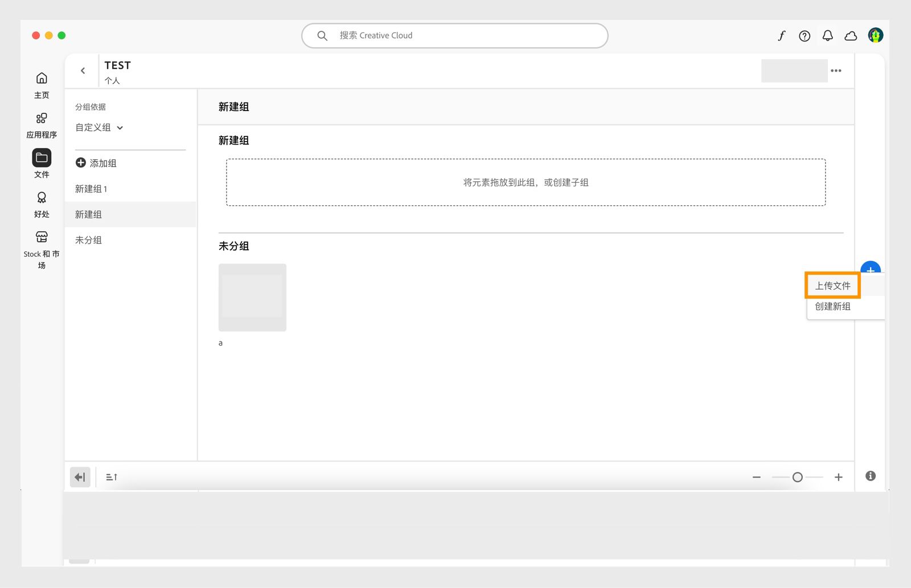
Task: Zoom in thumbnails with plus icon
Action: tap(839, 477)
